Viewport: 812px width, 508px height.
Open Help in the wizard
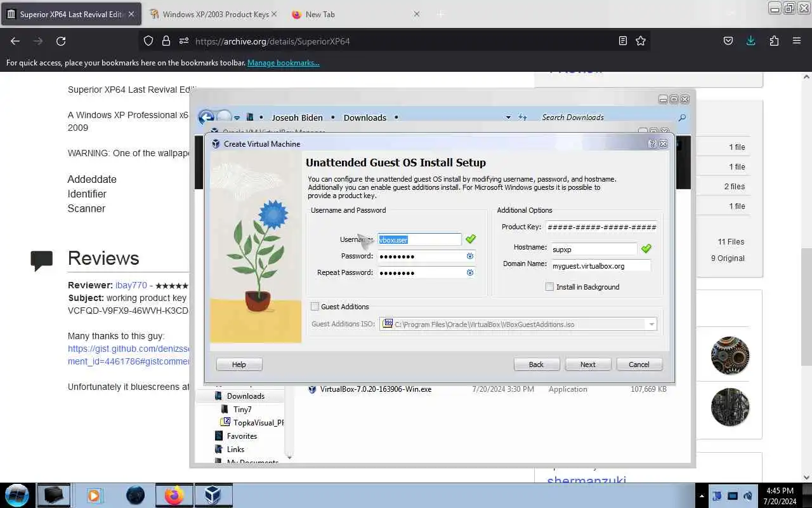tap(239, 364)
